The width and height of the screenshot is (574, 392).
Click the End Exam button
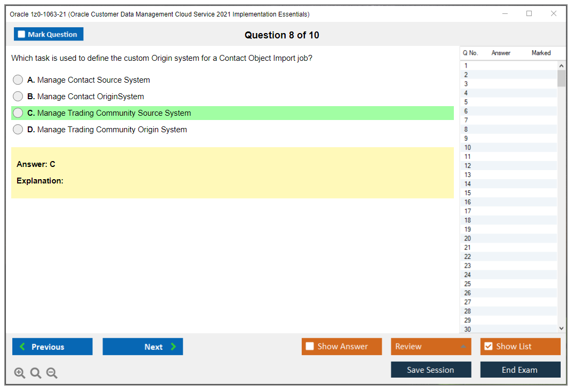point(520,369)
